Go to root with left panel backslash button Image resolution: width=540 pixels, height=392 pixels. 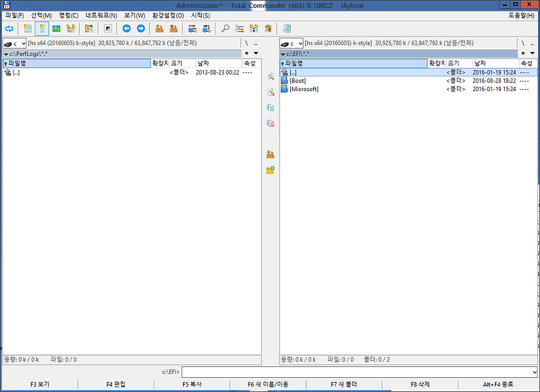[246, 43]
